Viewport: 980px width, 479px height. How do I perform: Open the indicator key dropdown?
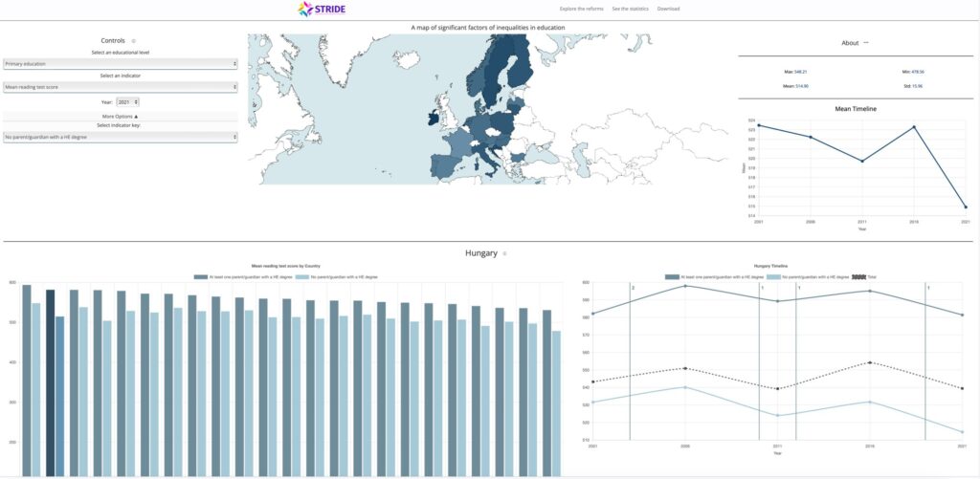point(120,137)
